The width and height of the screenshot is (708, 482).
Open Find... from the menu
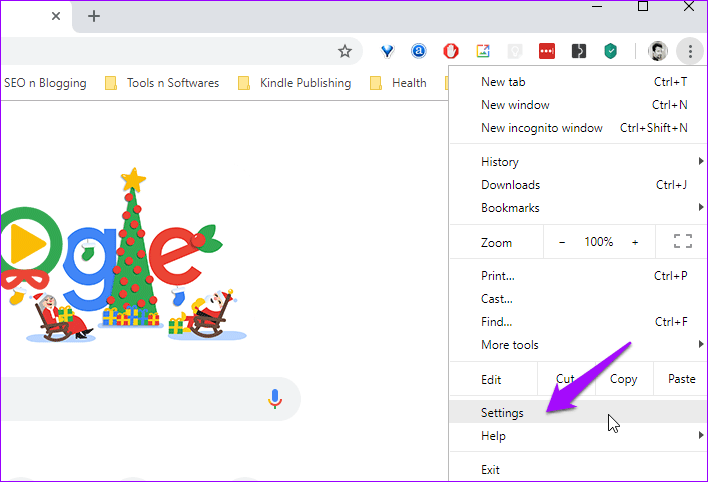(578, 322)
